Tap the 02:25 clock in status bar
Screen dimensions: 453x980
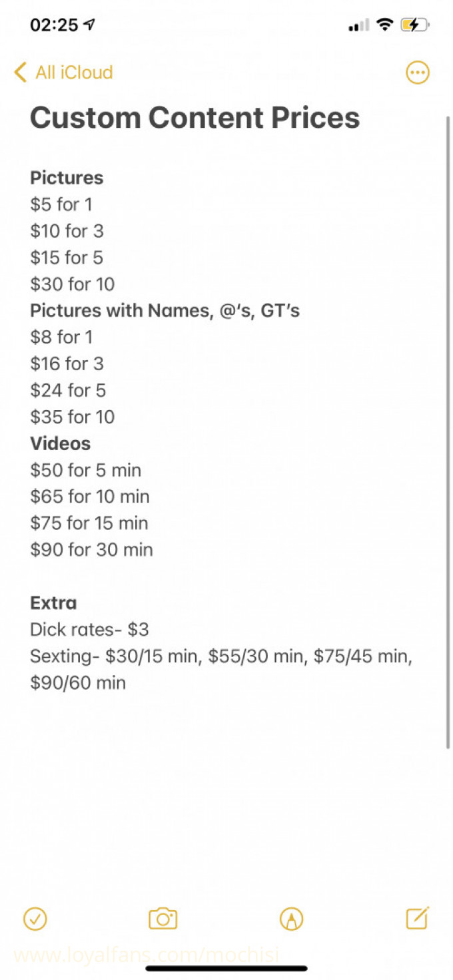coord(54,25)
